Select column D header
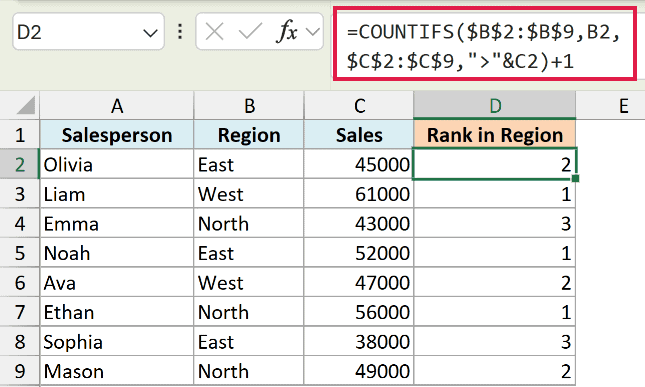 click(495, 106)
